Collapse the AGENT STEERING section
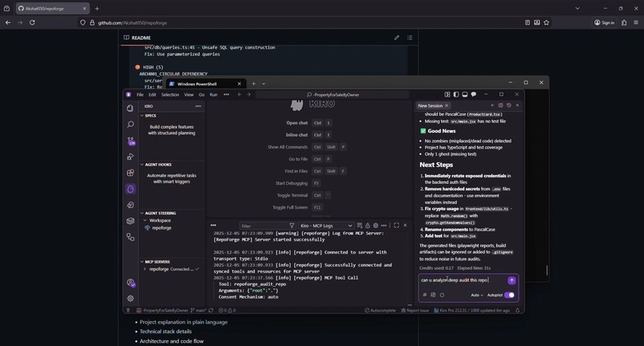644x346 pixels. 142,213
